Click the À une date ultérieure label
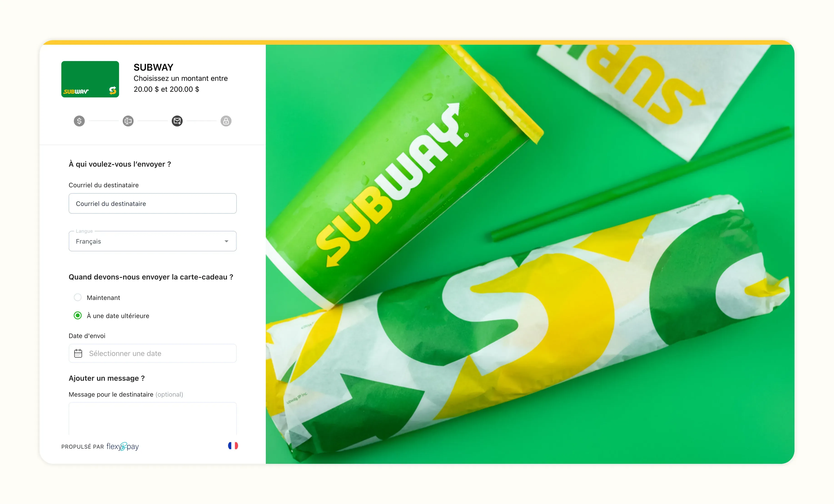The image size is (834, 504). point(118,316)
